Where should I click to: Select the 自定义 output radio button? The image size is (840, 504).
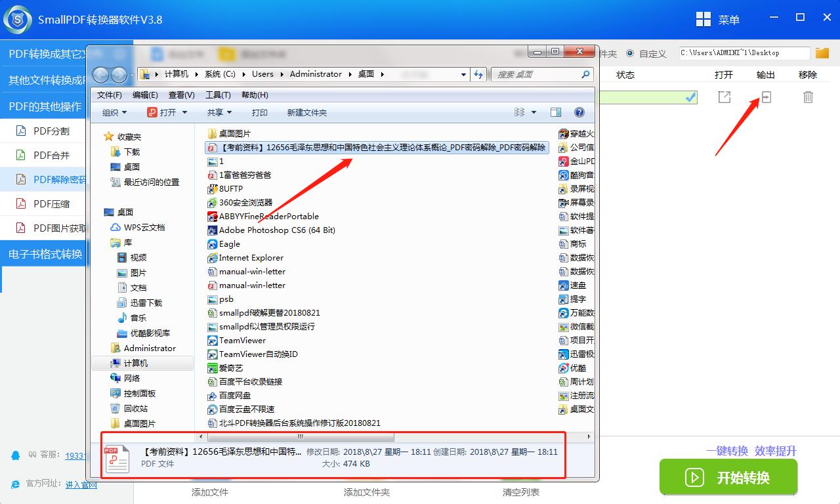coord(632,54)
